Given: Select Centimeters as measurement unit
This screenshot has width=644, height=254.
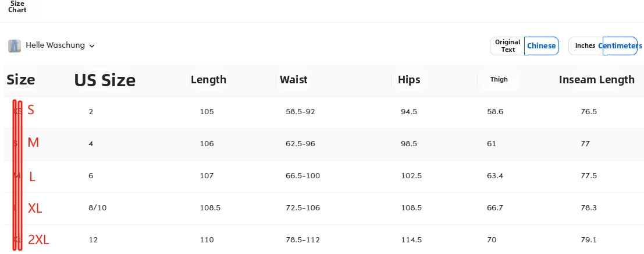Looking at the screenshot, I should point(620,45).
